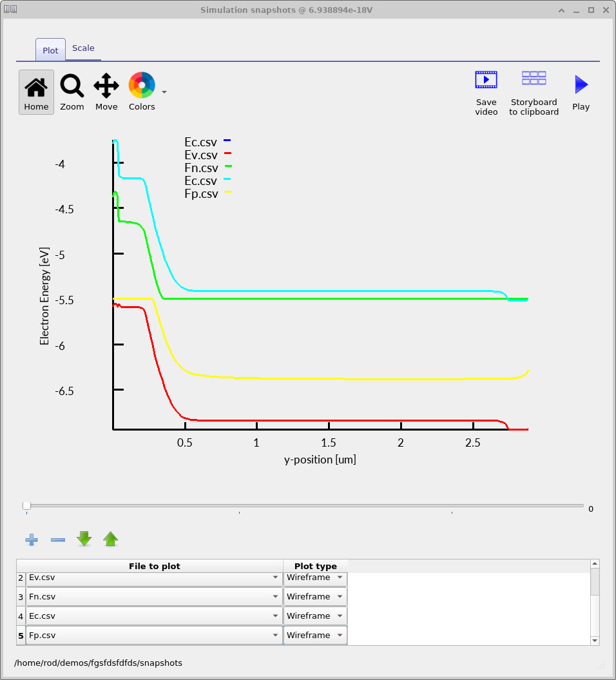
Task: Select the Zoom magnifier tool
Action: [72, 92]
